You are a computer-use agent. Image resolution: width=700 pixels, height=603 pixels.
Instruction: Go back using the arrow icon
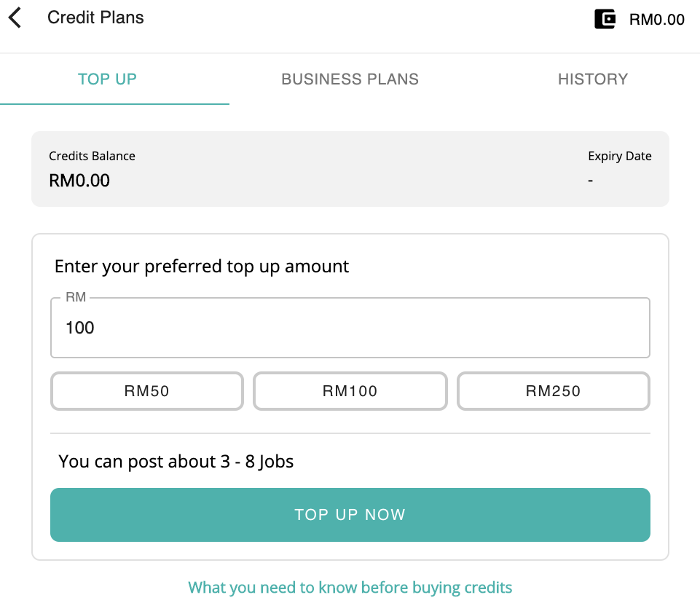coord(15,18)
